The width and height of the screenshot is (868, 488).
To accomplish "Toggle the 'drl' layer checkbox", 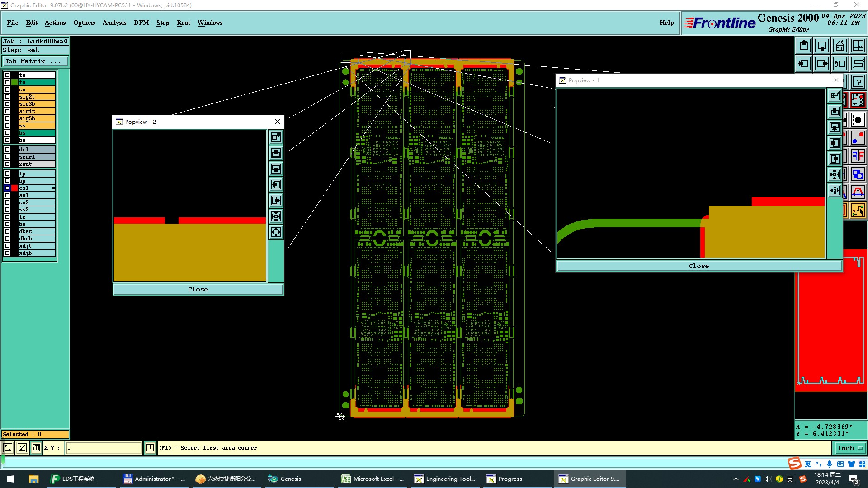I will [7, 150].
